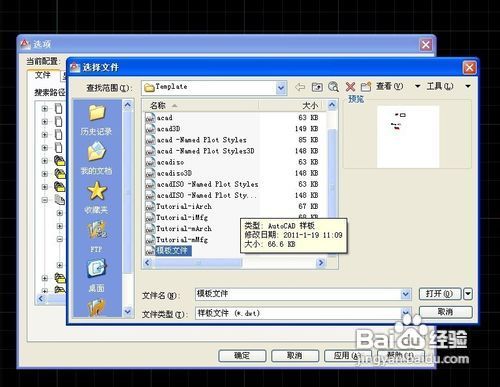The image size is (500, 387).
Task: Click the acad3D file icon
Action: (150, 129)
